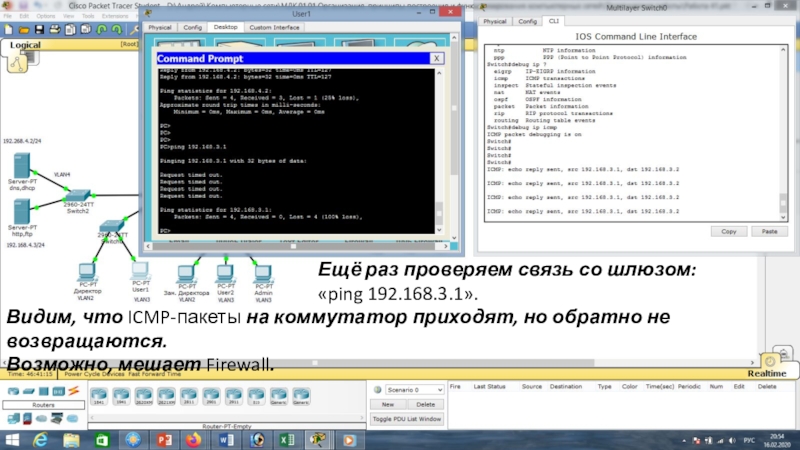The image size is (800, 450).
Task: Select the Multiuser Connection cloud icon
Action: (72, 418)
